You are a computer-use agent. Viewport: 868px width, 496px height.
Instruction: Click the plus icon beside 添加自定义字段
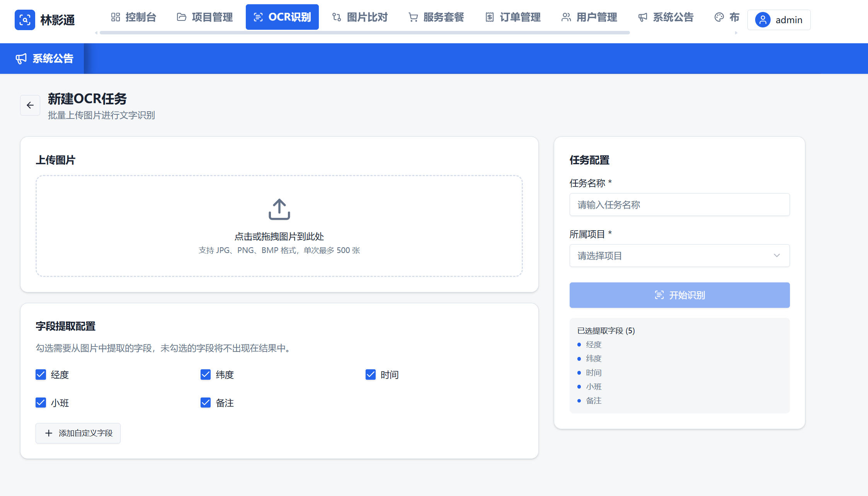pyautogui.click(x=49, y=433)
